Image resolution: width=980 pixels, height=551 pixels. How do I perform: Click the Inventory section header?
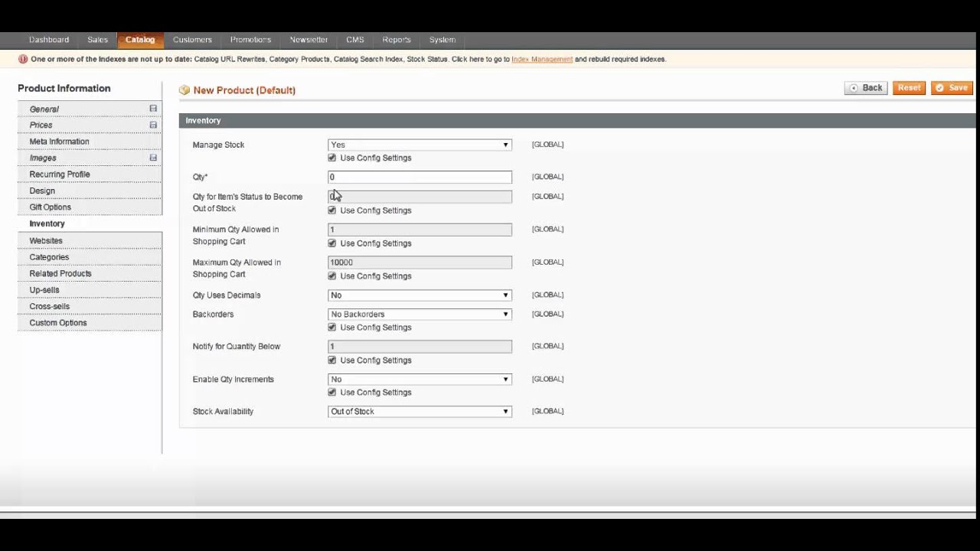(x=577, y=120)
